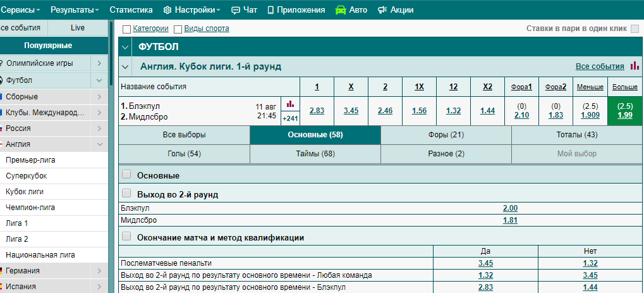Viewport: 644px width, 293px height.
Task: Click bar chart icon beside Все события
Action: pos(634,66)
